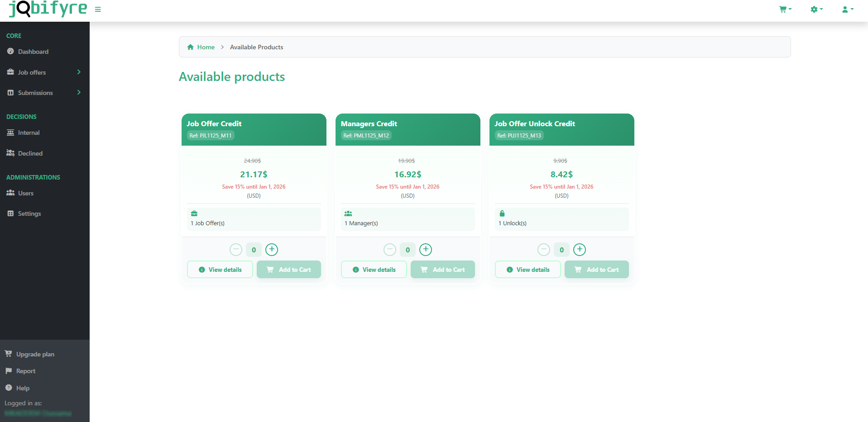Open the Declined decisions section

click(x=29, y=153)
